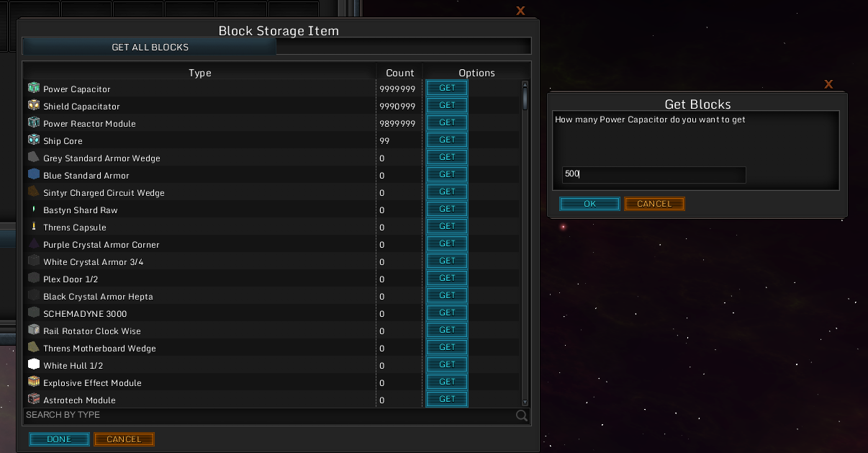Click the Ship Core block icon

click(34, 140)
